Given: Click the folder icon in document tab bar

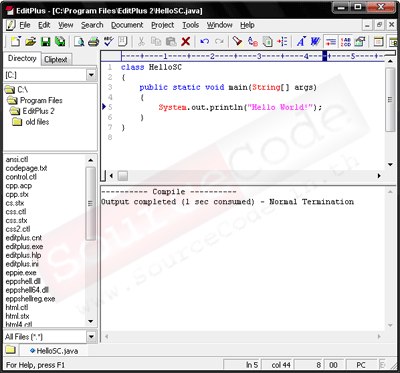Looking at the screenshot, I should point(10,350).
